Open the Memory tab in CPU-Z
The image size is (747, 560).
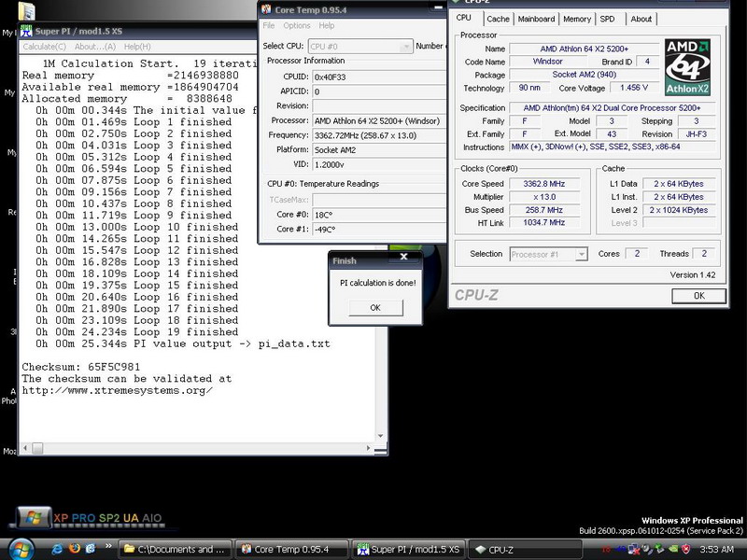click(577, 19)
